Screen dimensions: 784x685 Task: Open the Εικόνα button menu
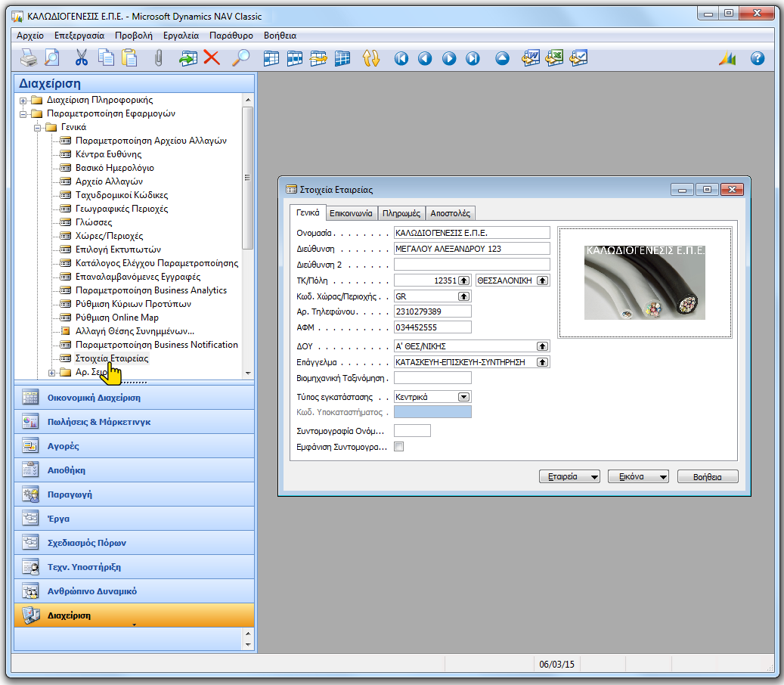coord(638,476)
